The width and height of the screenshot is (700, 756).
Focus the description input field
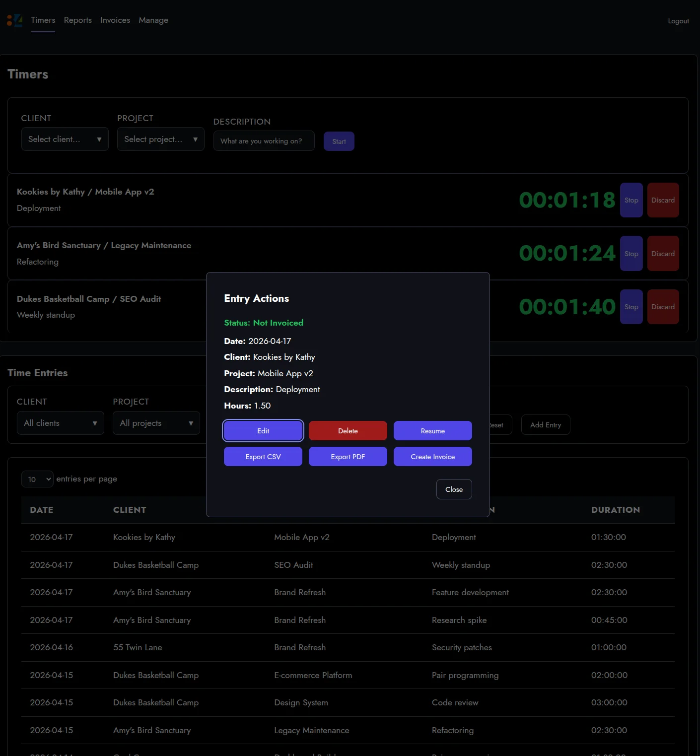[x=264, y=141]
